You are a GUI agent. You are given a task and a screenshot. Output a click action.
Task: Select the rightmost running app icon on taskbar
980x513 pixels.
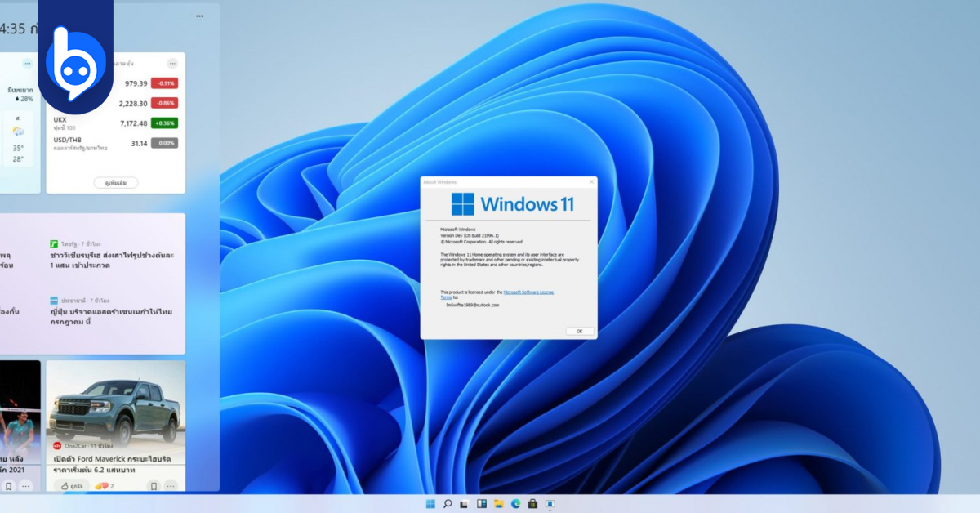(x=550, y=503)
